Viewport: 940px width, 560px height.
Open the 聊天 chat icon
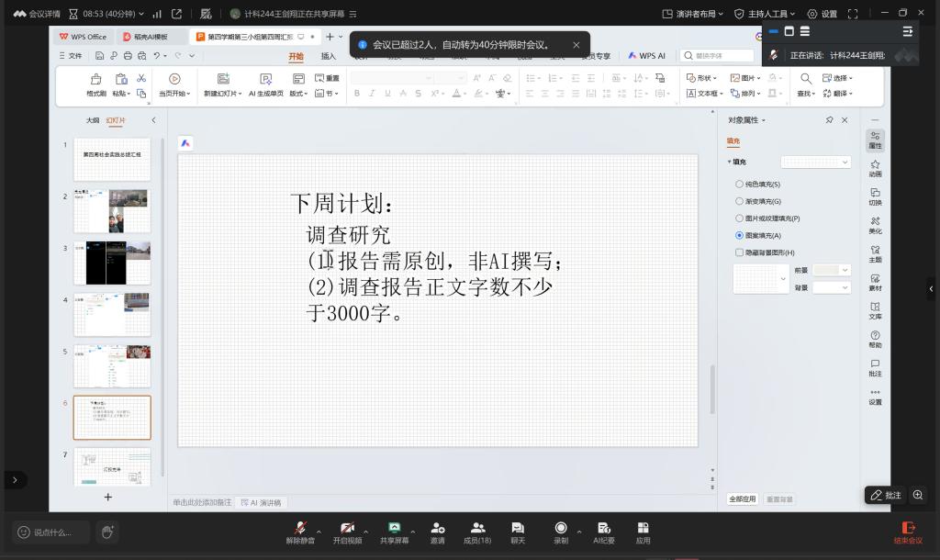[518, 528]
